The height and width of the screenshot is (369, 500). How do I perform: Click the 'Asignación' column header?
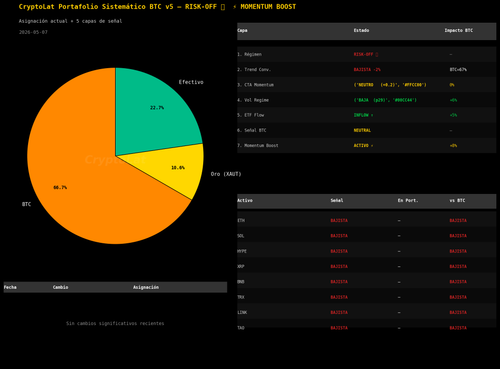[x=146, y=287]
